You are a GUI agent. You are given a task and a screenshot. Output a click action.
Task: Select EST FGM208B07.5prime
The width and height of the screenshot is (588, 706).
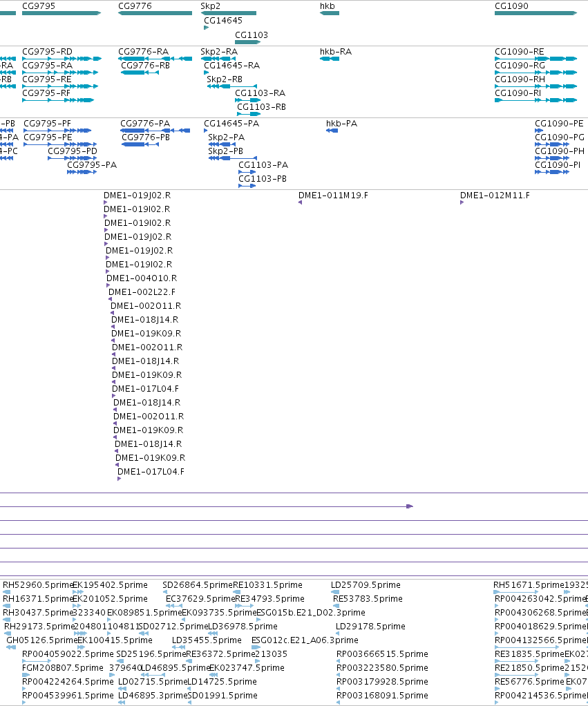tap(63, 668)
